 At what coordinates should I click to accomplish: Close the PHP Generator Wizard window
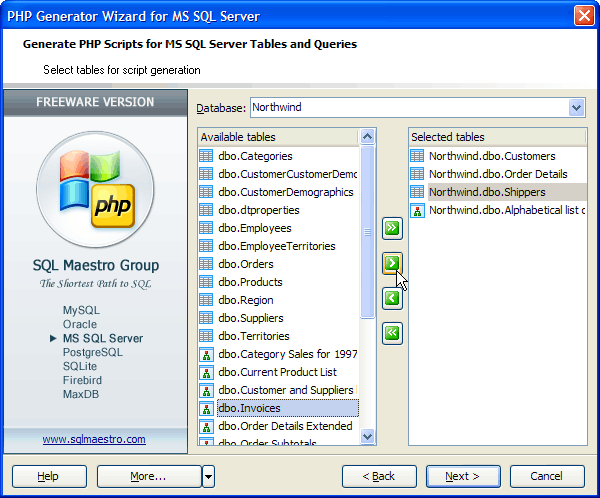(x=584, y=16)
